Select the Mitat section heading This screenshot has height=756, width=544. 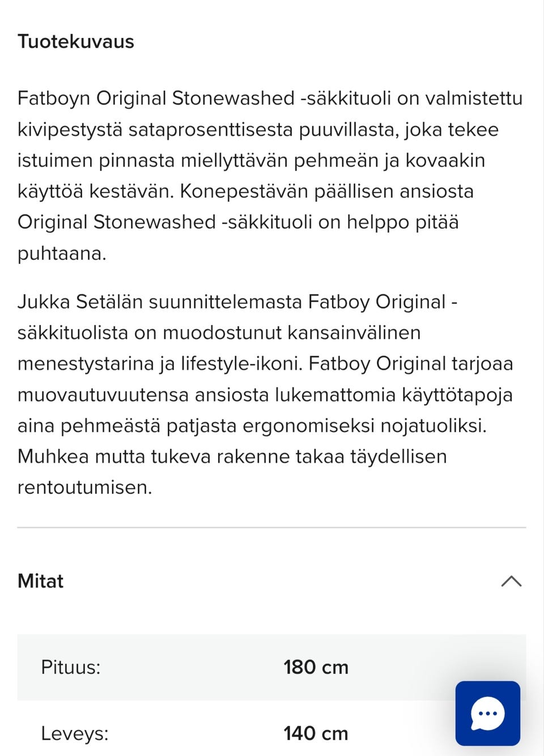pyautogui.click(x=40, y=581)
